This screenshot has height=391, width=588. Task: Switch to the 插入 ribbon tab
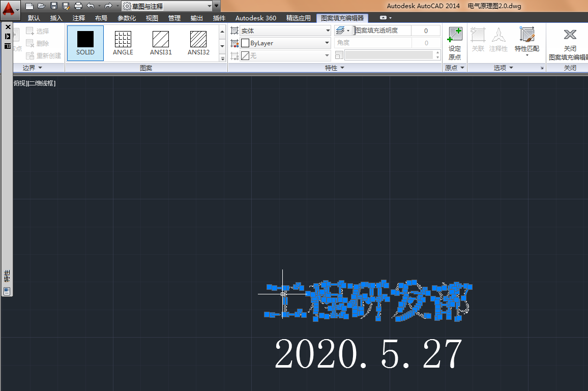[56, 18]
